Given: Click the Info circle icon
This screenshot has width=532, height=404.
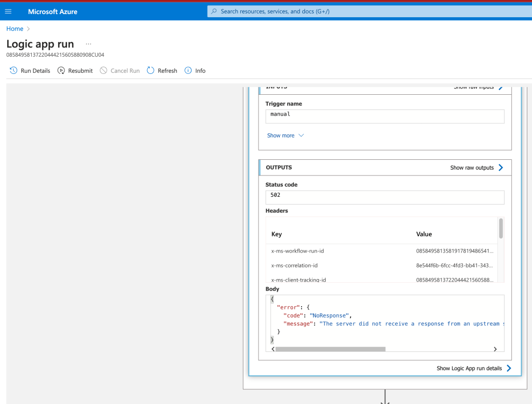Looking at the screenshot, I should [x=188, y=70].
